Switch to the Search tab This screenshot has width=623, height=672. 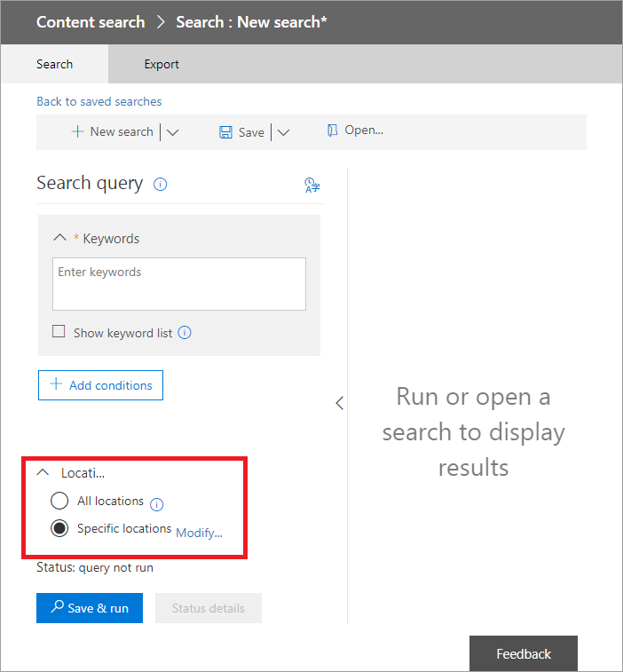55,64
